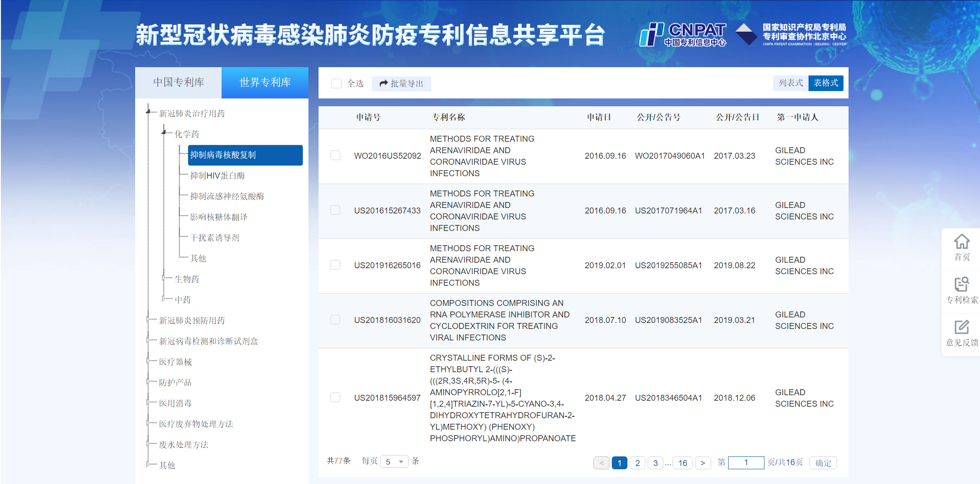Click the 公开/公告日 column header

pyautogui.click(x=737, y=117)
